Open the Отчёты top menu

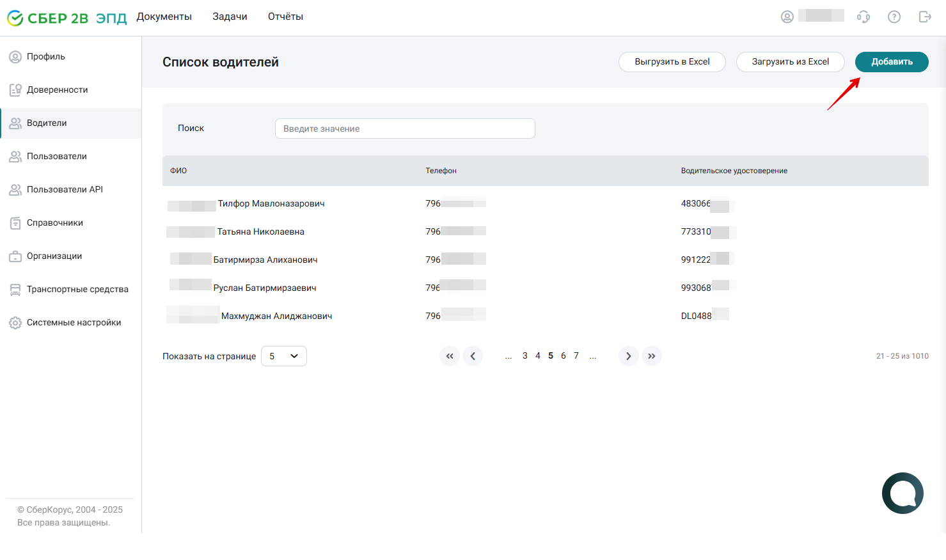pyautogui.click(x=285, y=17)
